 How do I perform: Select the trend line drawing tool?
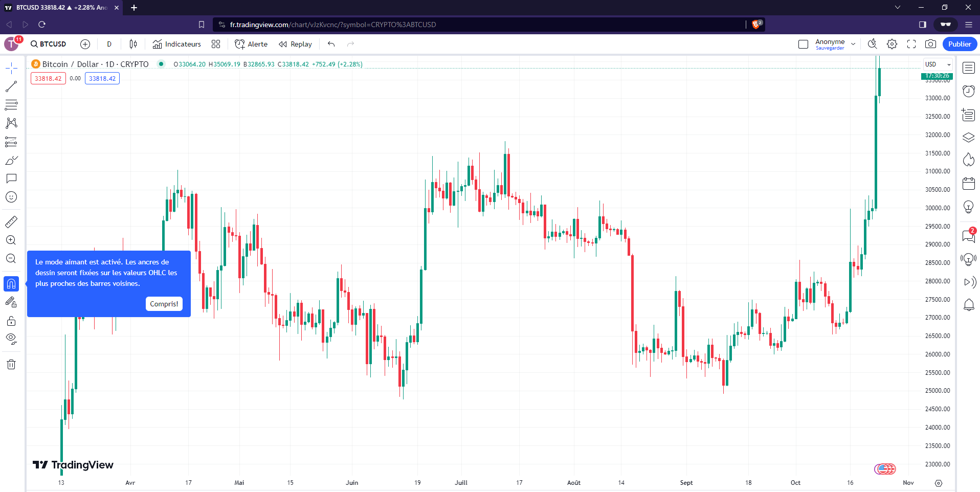coord(11,86)
